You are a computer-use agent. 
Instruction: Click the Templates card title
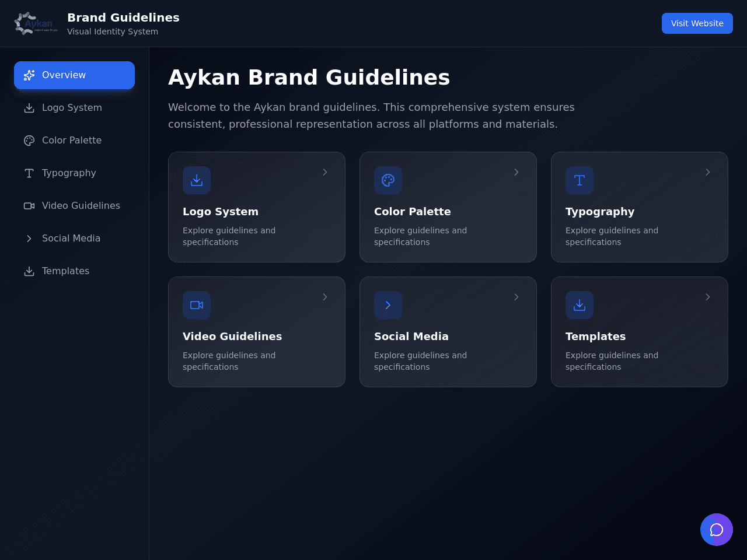[595, 337]
